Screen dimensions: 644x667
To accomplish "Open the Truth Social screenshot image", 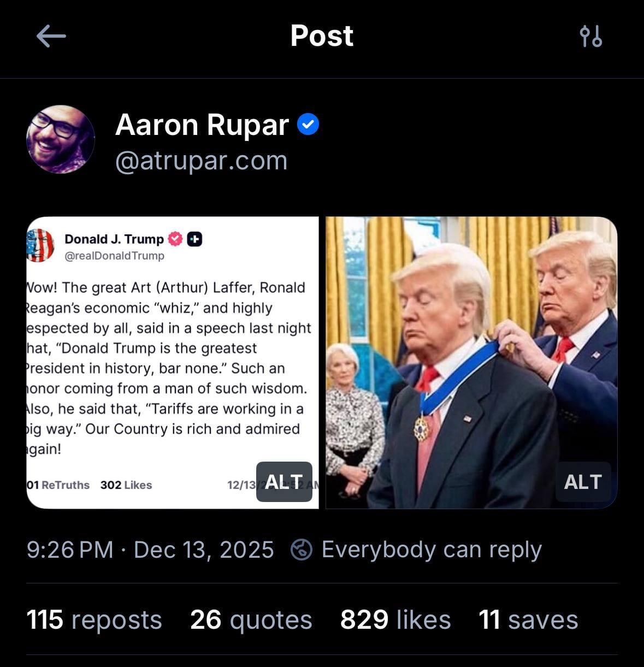I will click(173, 363).
